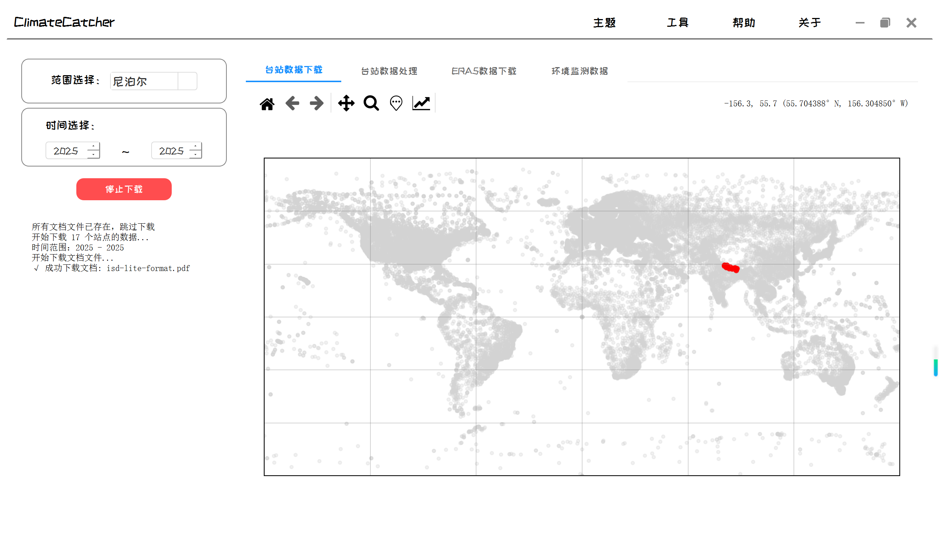Click the green progress indicator at right edge
The image size is (939, 560).
pos(935,367)
